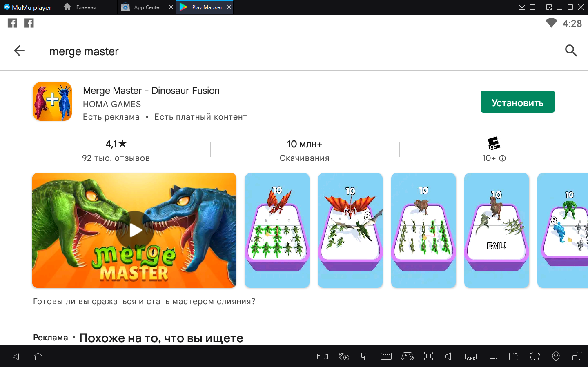Close the Play Маркет tab
Screen dimensions: 588x367
coord(229,7)
